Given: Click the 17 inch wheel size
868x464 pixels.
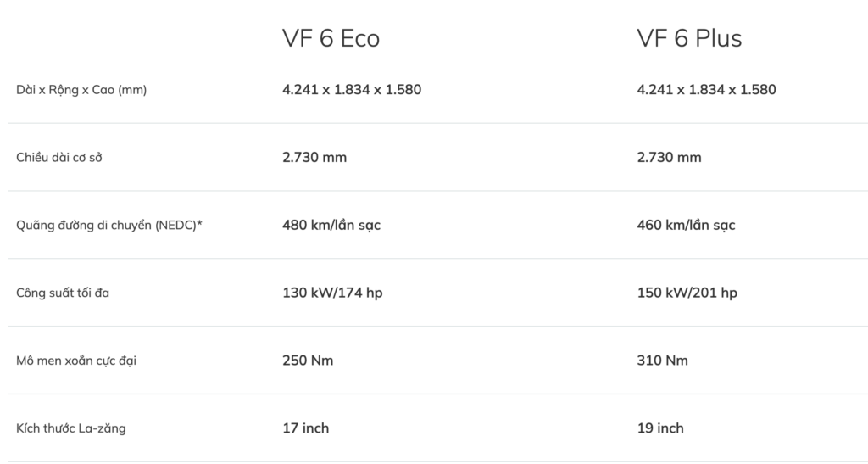Looking at the screenshot, I should pos(305,428).
